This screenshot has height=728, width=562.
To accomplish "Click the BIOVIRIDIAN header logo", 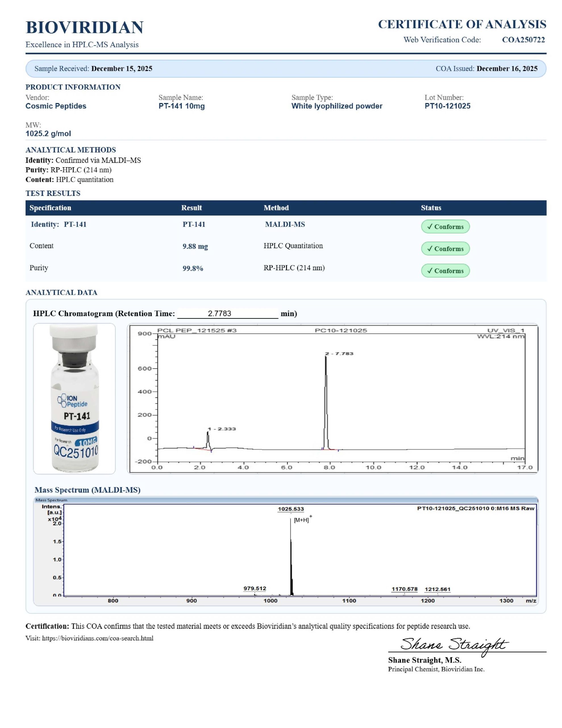I will click(x=84, y=27).
